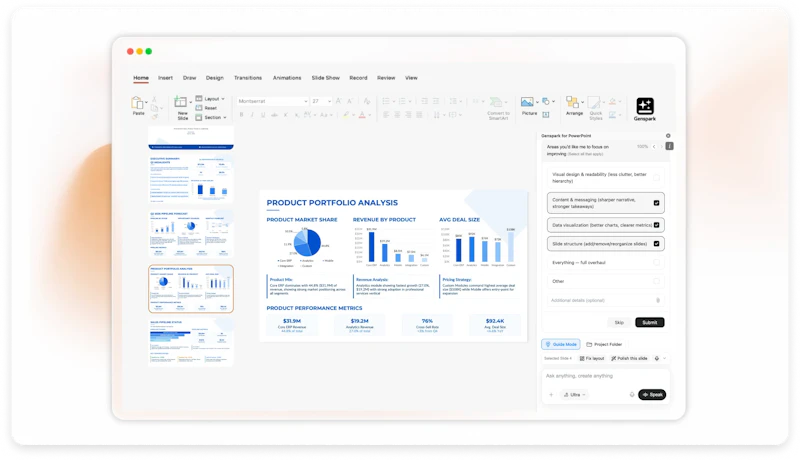The height and width of the screenshot is (460, 800).
Task: Toggle Underline formatting
Action: point(263,115)
